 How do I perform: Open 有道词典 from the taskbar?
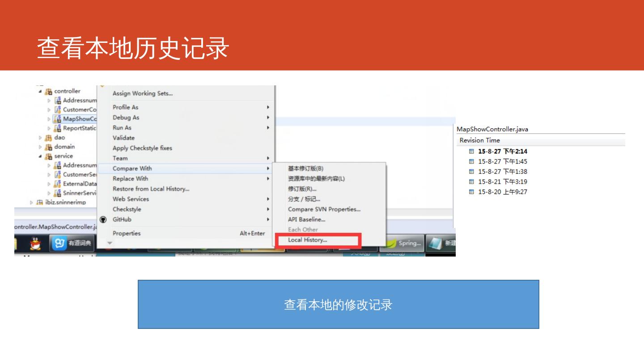coord(72,243)
